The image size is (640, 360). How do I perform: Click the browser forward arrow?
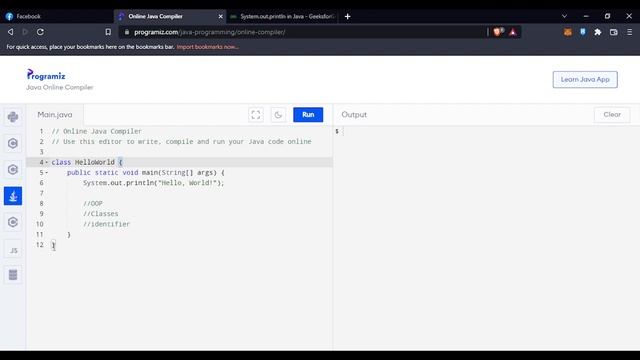25,32
